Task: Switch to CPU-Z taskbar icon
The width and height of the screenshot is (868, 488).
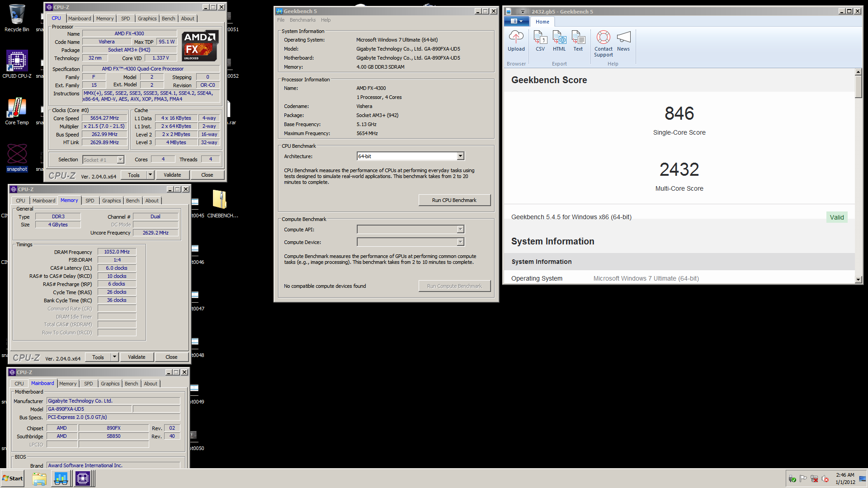Action: 83,479
